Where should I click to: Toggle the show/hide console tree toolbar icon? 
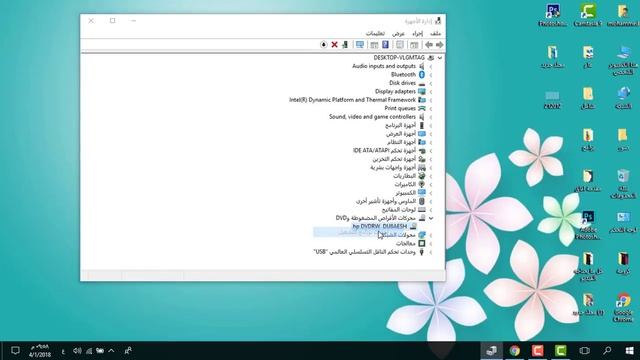414,44
